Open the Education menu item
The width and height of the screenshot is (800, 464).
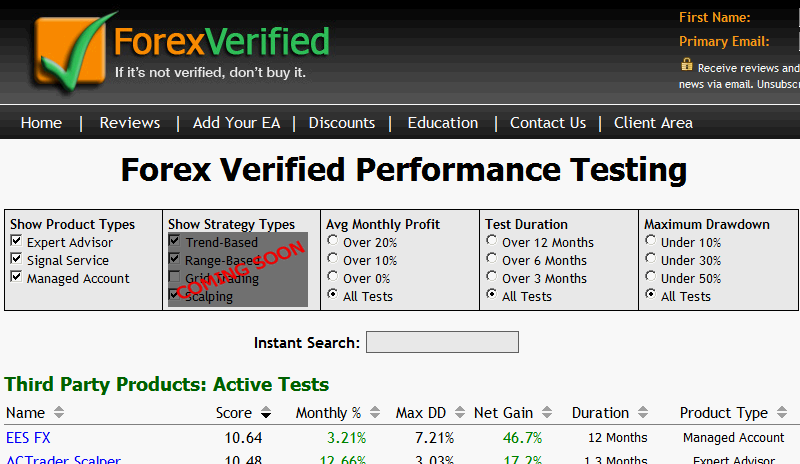(443, 123)
